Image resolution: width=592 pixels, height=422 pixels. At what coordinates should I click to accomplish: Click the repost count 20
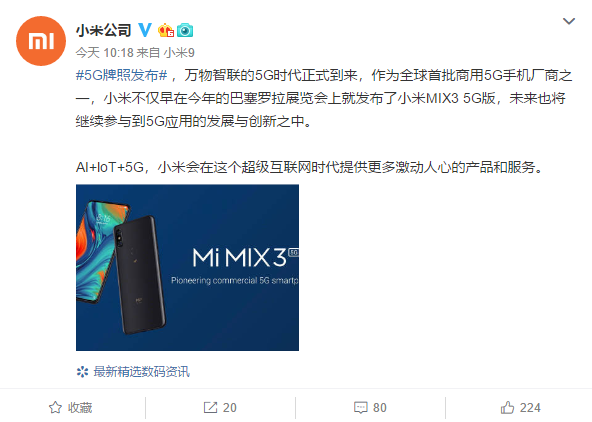point(230,408)
